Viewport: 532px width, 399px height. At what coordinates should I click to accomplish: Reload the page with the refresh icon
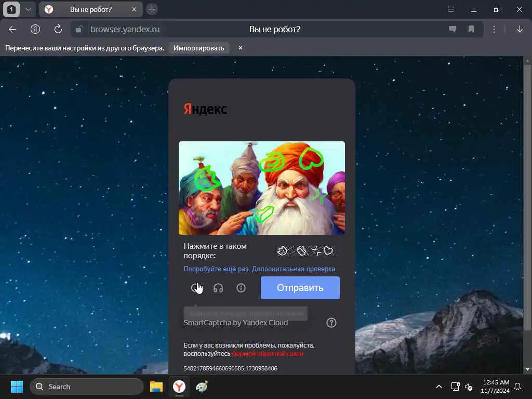click(58, 29)
